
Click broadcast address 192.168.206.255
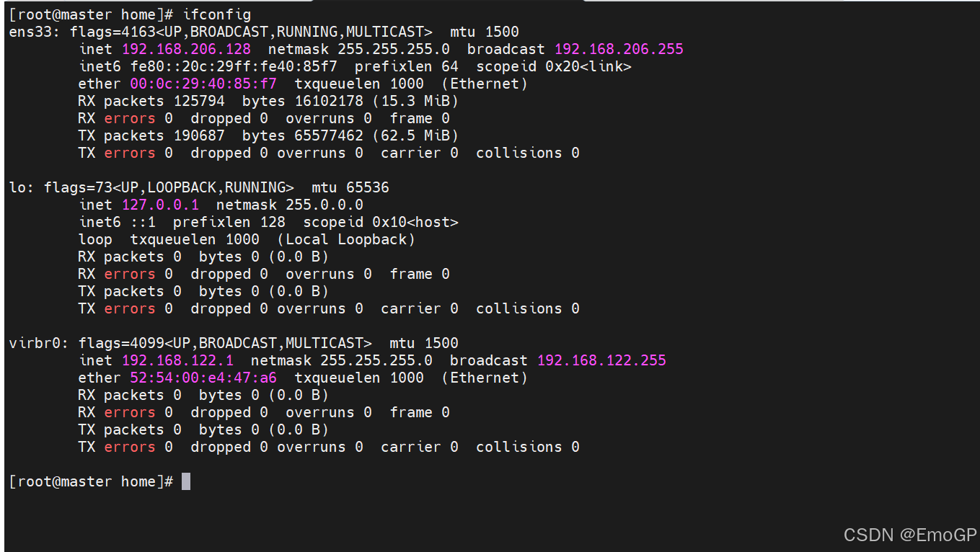click(x=619, y=49)
